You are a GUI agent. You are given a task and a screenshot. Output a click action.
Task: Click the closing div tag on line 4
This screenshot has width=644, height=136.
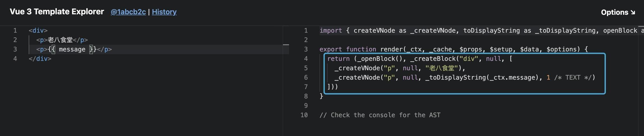click(40, 59)
